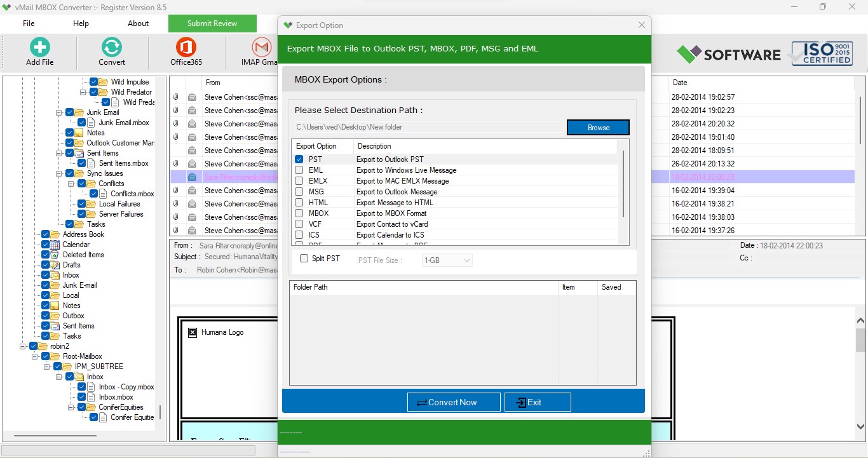Click the Humana Logo broken image icon
Screen dimensions: 868x458
point(193,332)
